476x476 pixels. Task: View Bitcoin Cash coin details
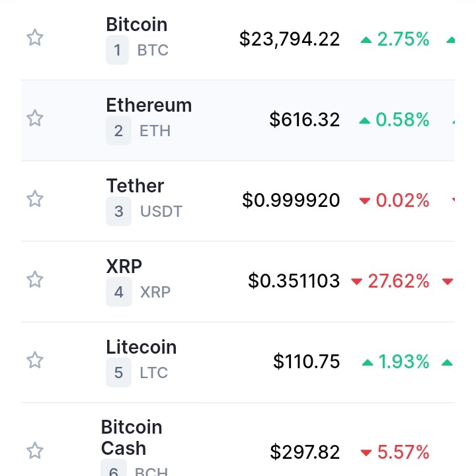[x=131, y=438]
